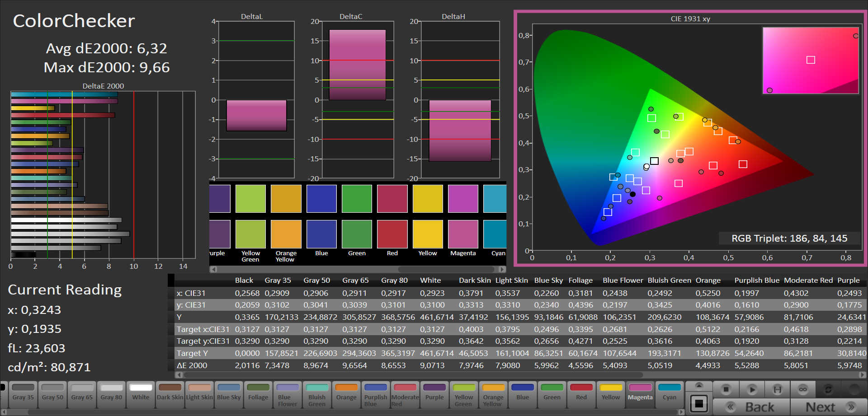Click the play button to read a single color
The height and width of the screenshot is (416, 868).
pyautogui.click(x=752, y=389)
